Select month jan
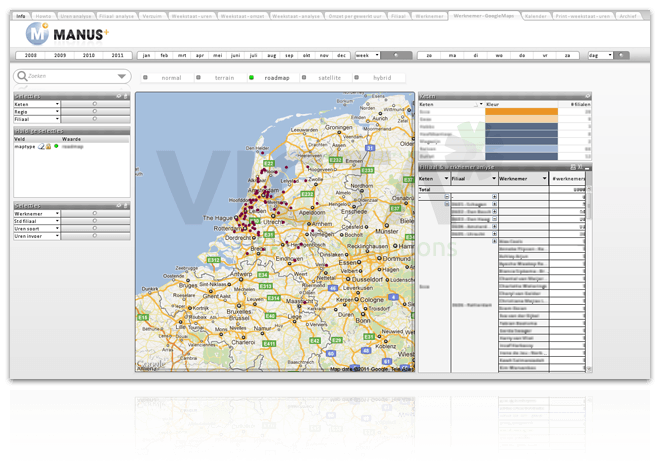This screenshot has height=474, width=662. pyautogui.click(x=147, y=55)
